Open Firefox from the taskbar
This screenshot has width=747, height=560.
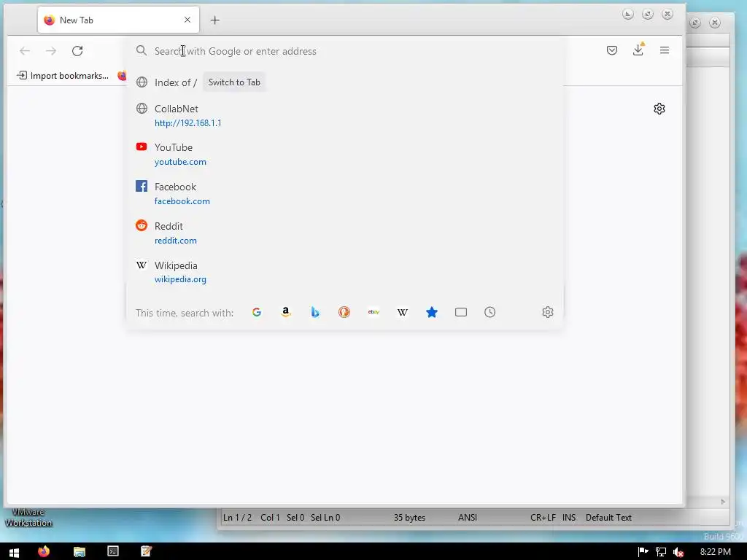pyautogui.click(x=44, y=551)
